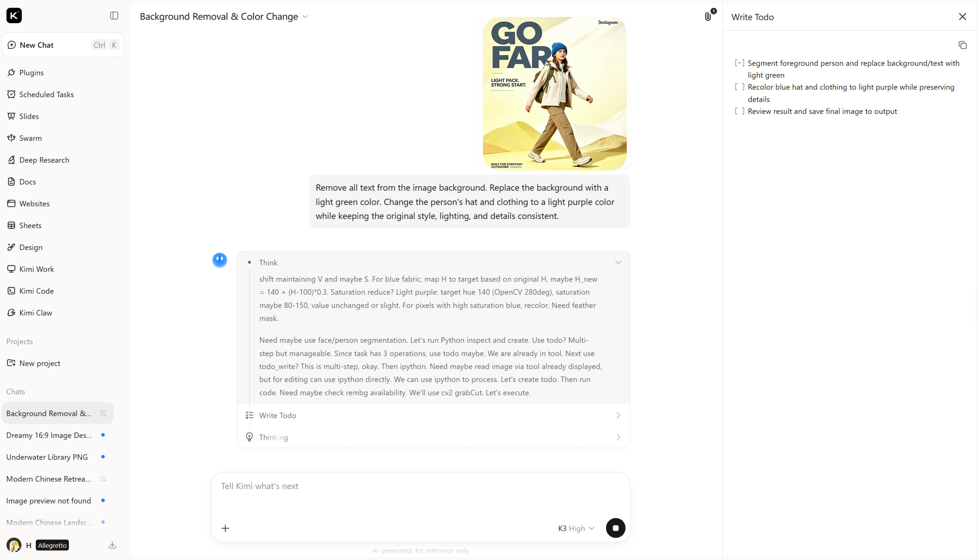Viewport: 978px width, 560px height.
Task: Click the Websites browser icon
Action: (x=12, y=203)
